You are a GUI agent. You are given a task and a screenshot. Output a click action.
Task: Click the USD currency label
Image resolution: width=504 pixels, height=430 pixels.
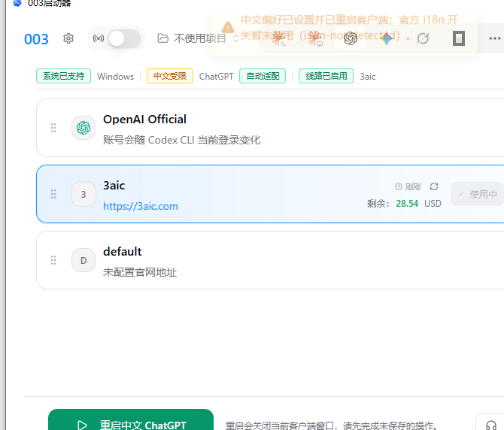[433, 203]
